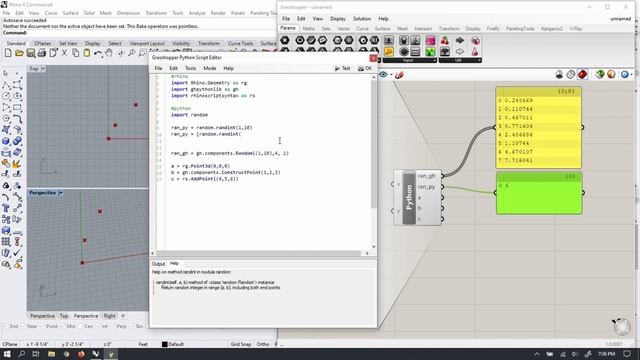Click the vertical scrollbar of the code editor

click(x=373, y=144)
